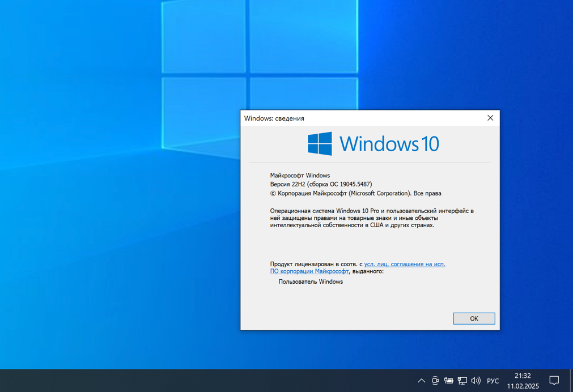Click the wired network tray icon
573x392 pixels.
point(462,380)
